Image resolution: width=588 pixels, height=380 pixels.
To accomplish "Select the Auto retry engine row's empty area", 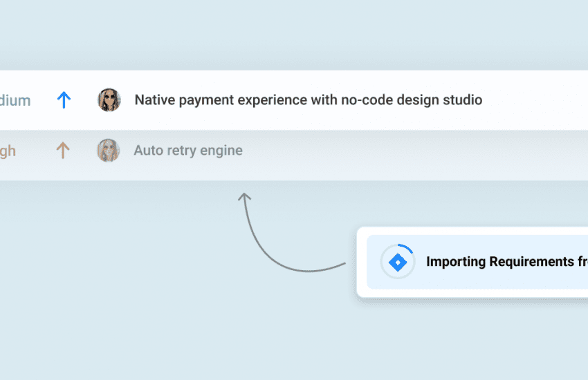I will (415, 151).
